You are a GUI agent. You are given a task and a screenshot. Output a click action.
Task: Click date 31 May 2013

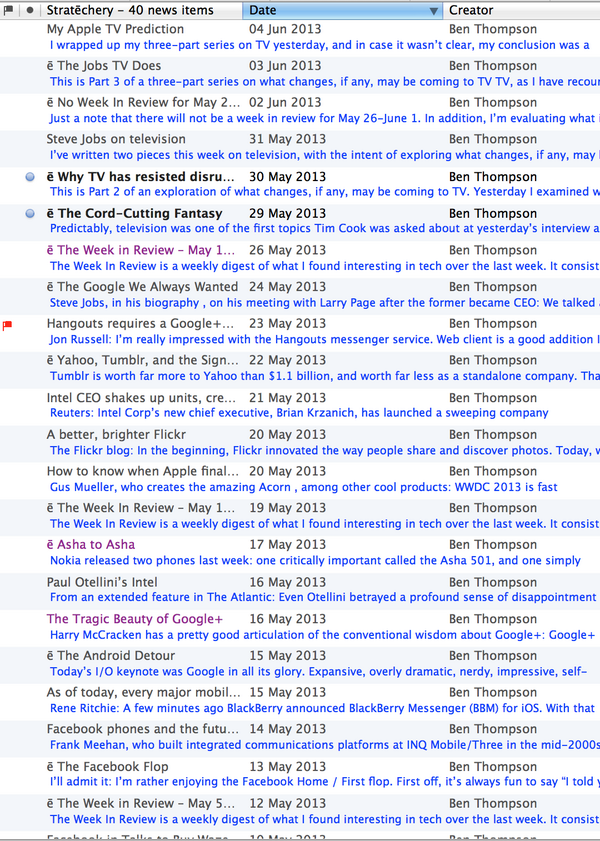287,139
